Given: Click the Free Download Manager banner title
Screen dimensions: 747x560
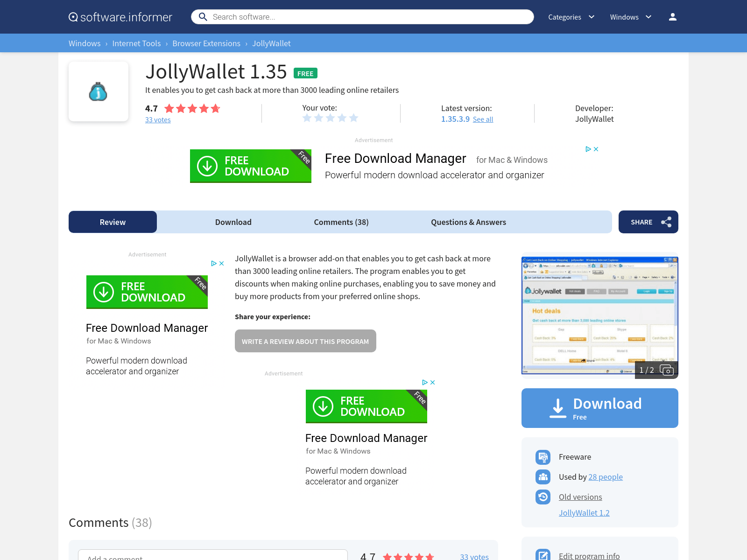Looking at the screenshot, I should pyautogui.click(x=395, y=159).
